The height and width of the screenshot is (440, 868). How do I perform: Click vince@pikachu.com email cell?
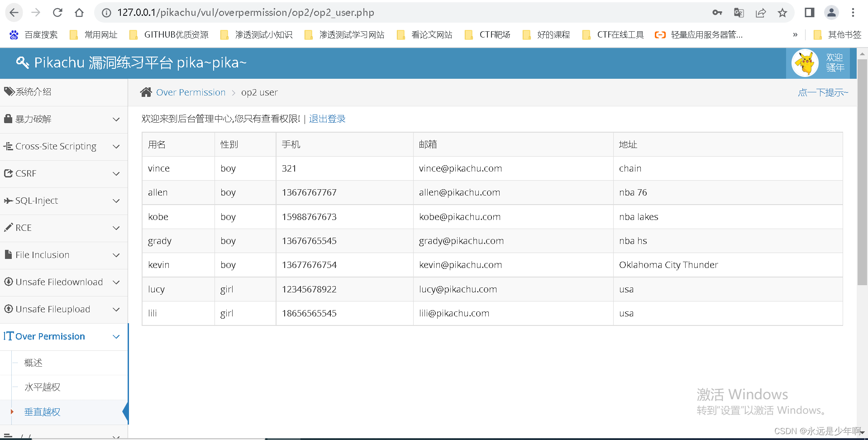pos(513,168)
